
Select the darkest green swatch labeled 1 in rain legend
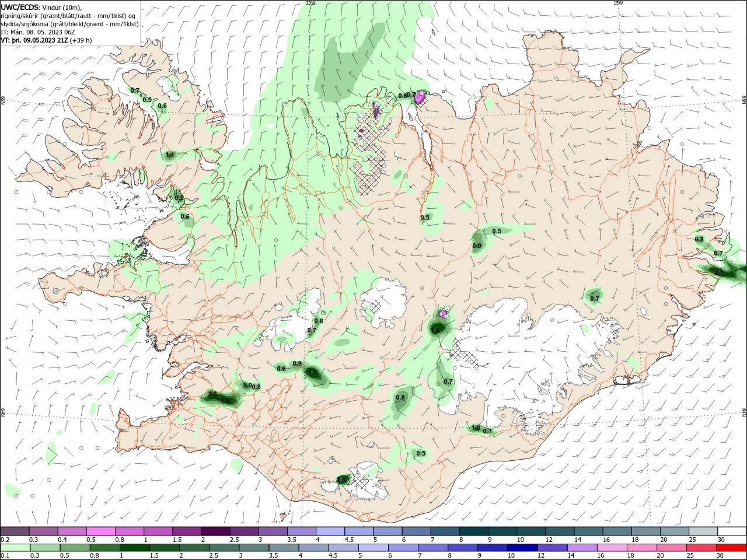click(134, 548)
